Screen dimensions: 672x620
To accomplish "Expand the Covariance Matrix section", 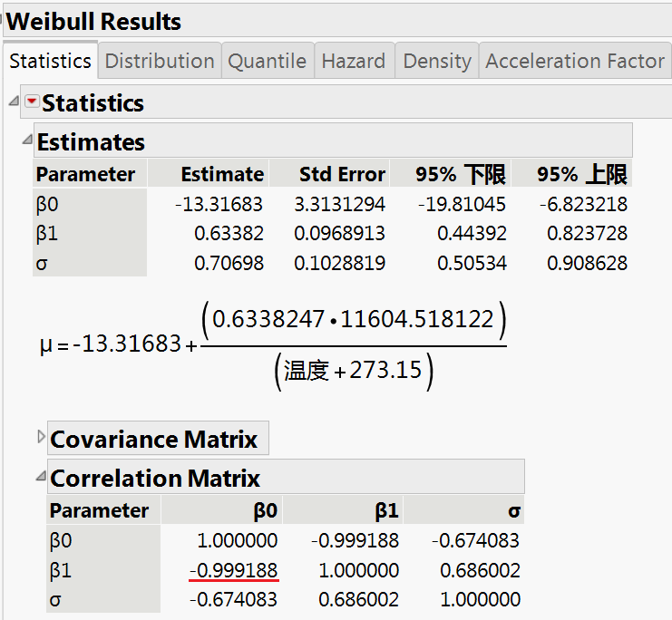I will pos(40,438).
